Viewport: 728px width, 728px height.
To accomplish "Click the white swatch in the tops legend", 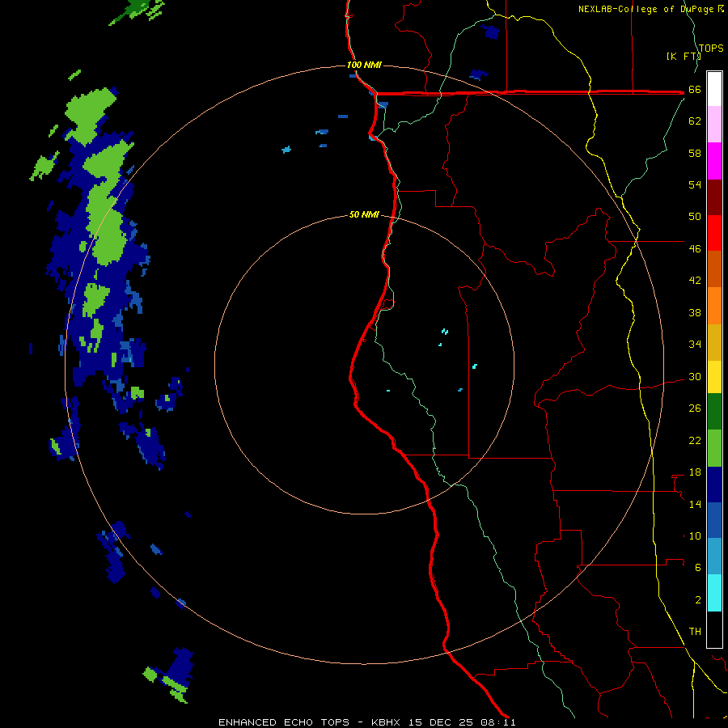I will [x=714, y=89].
